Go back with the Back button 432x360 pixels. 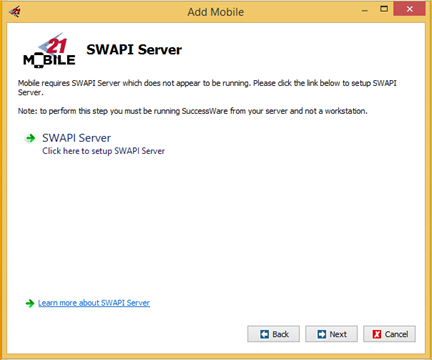(x=273, y=334)
